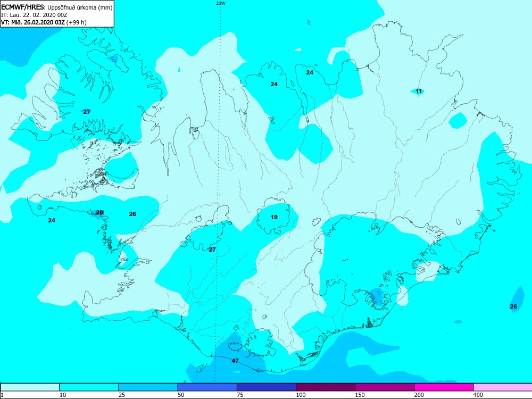
Task: Click the legend tick label "75"
Action: coord(240,395)
